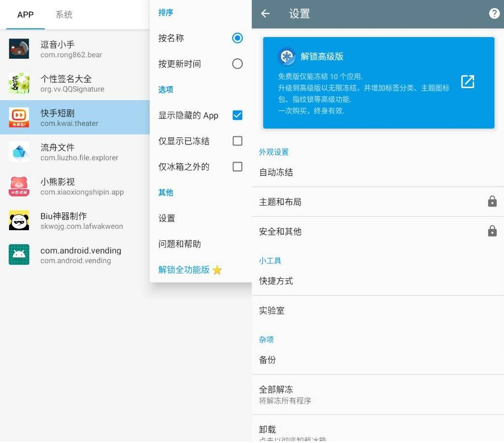Open the 逗音小手 app icon
Screen dimensions: 504x443
click(18, 49)
